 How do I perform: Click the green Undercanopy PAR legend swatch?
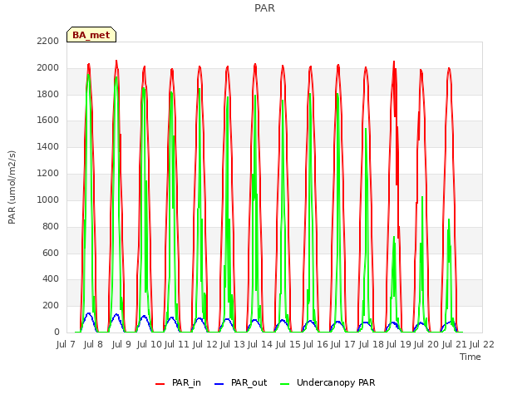coord(285,384)
